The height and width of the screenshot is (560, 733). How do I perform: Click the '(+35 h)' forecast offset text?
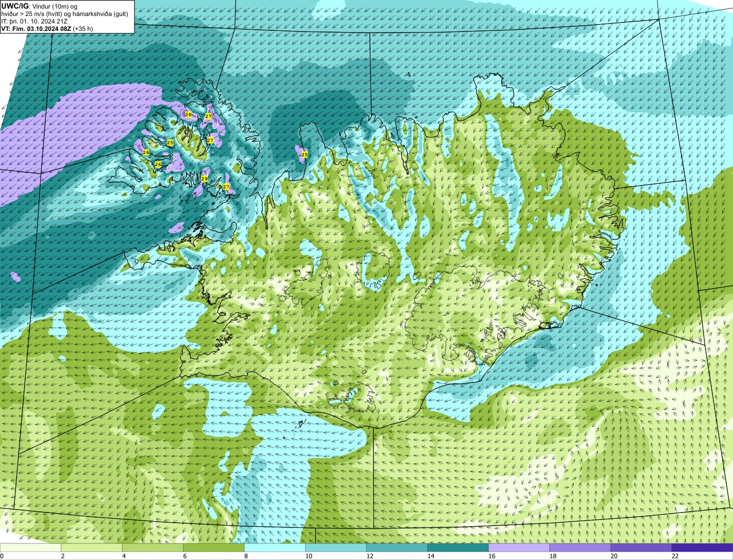[x=84, y=29]
